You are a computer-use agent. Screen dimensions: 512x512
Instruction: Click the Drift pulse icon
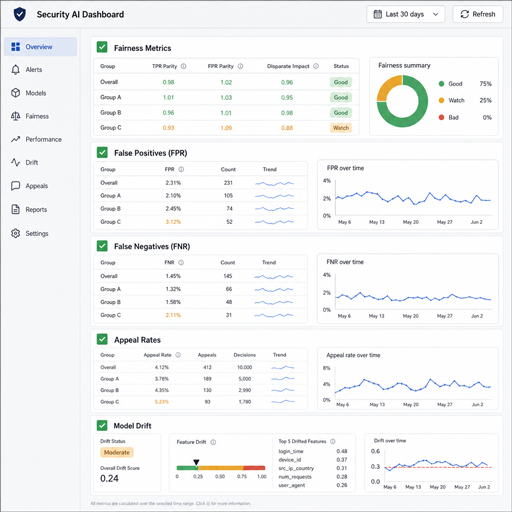(15, 162)
